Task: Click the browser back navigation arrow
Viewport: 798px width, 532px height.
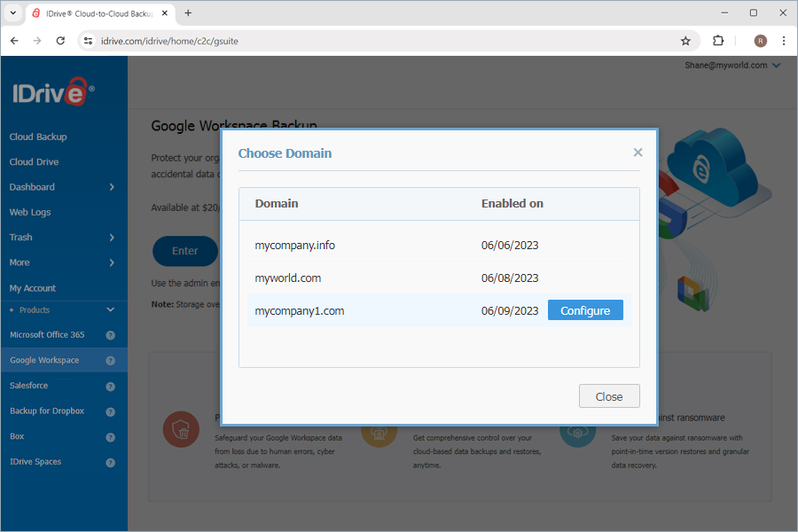Action: (14, 40)
